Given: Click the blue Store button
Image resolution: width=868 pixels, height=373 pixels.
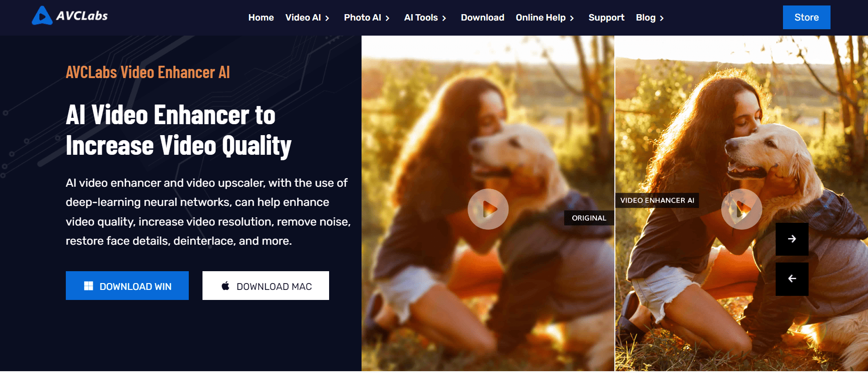Looking at the screenshot, I should [x=806, y=17].
